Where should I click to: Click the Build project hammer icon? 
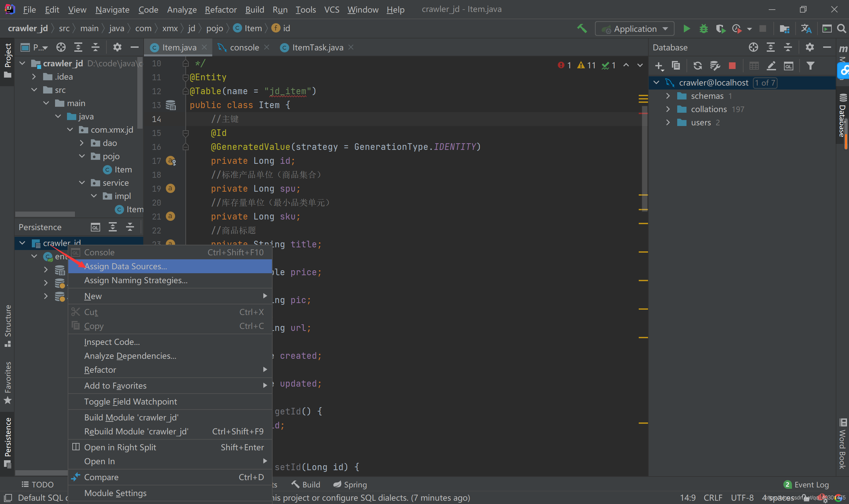582,29
